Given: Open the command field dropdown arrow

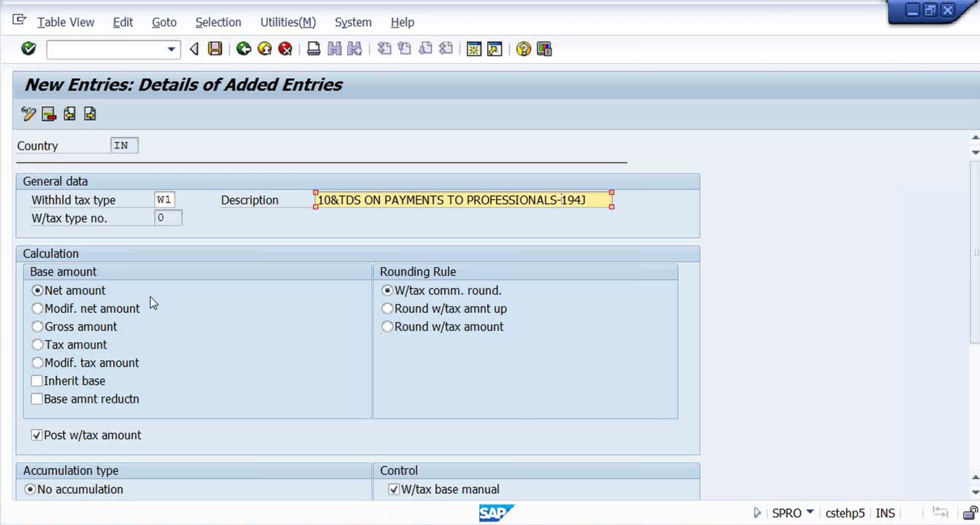Looking at the screenshot, I should tap(172, 49).
